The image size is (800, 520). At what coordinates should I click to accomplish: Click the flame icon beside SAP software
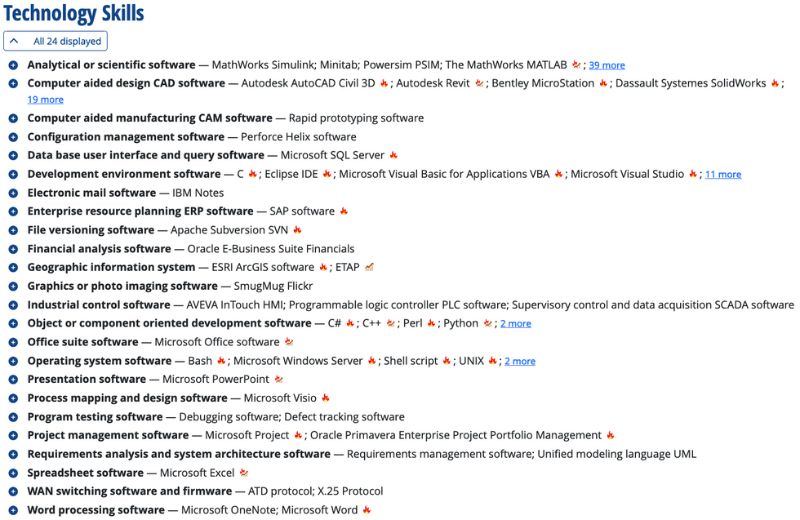pos(344,211)
